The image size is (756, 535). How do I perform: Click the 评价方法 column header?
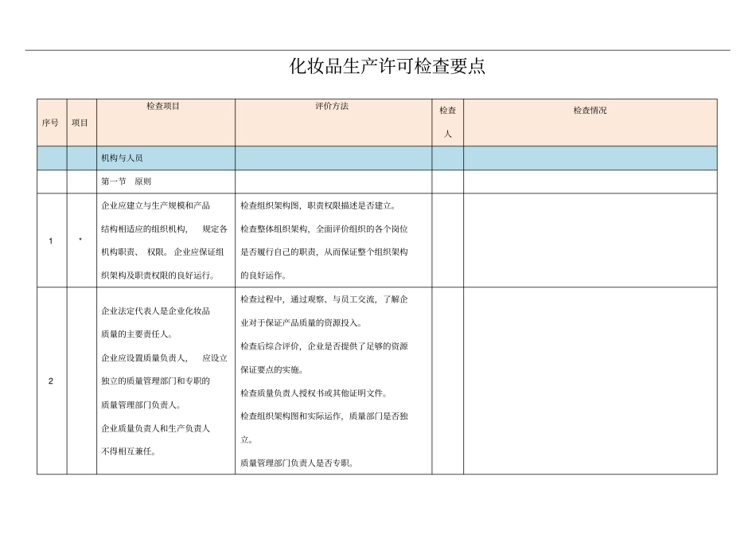pyautogui.click(x=333, y=123)
